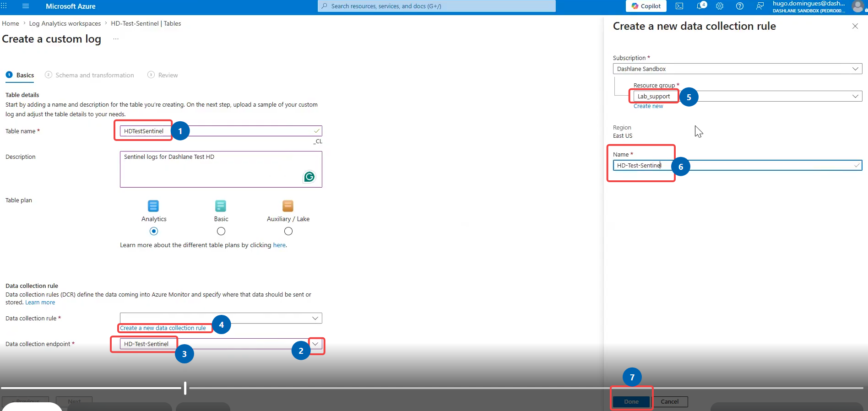Click in the Description text area
The image size is (868, 411).
221,169
